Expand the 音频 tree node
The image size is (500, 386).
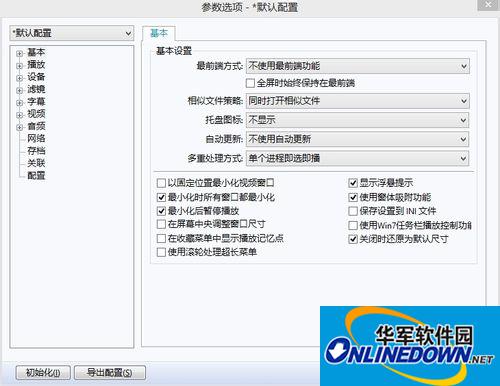tap(20, 127)
